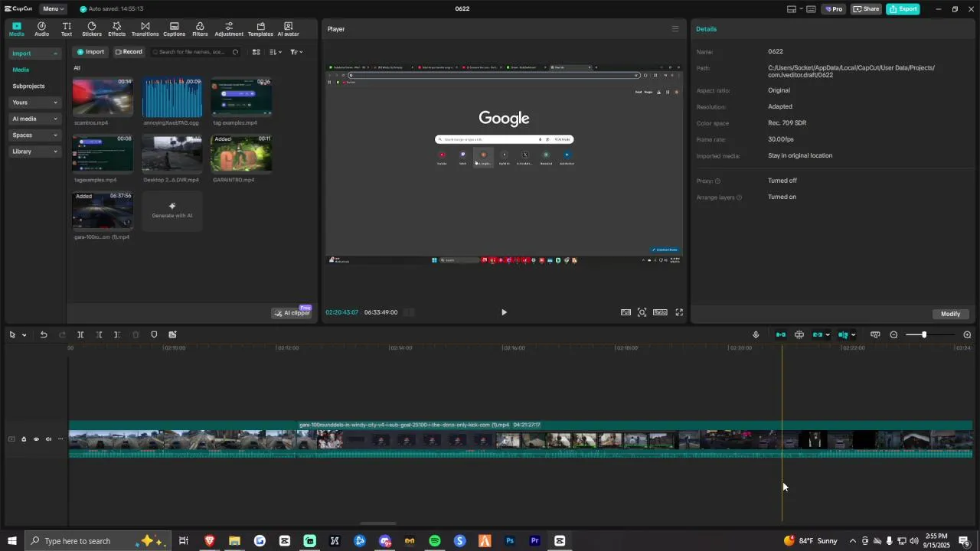Viewport: 980px width, 551px height.
Task: Click the timeline zoom slider
Action: 930,334
